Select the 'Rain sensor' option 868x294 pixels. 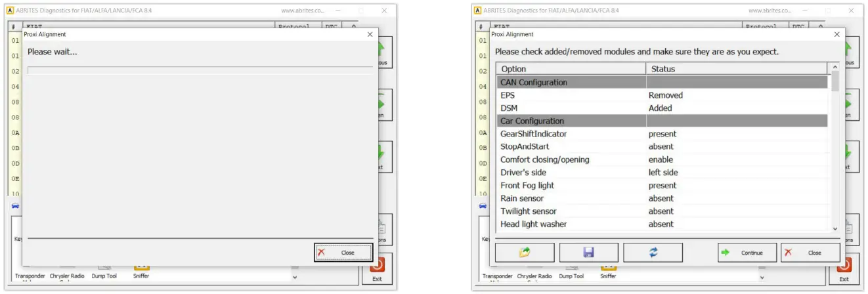pyautogui.click(x=662, y=198)
